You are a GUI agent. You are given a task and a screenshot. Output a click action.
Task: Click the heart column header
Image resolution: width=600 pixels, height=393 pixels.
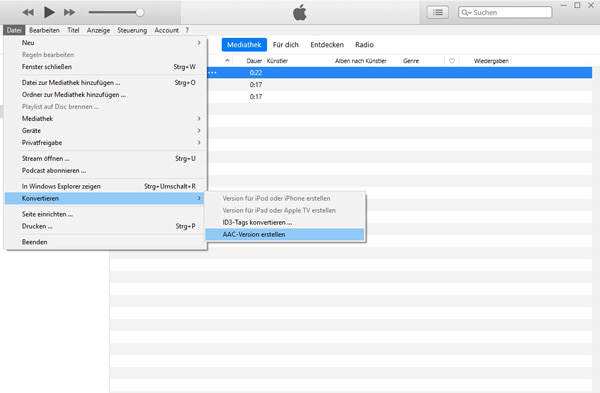coord(452,61)
